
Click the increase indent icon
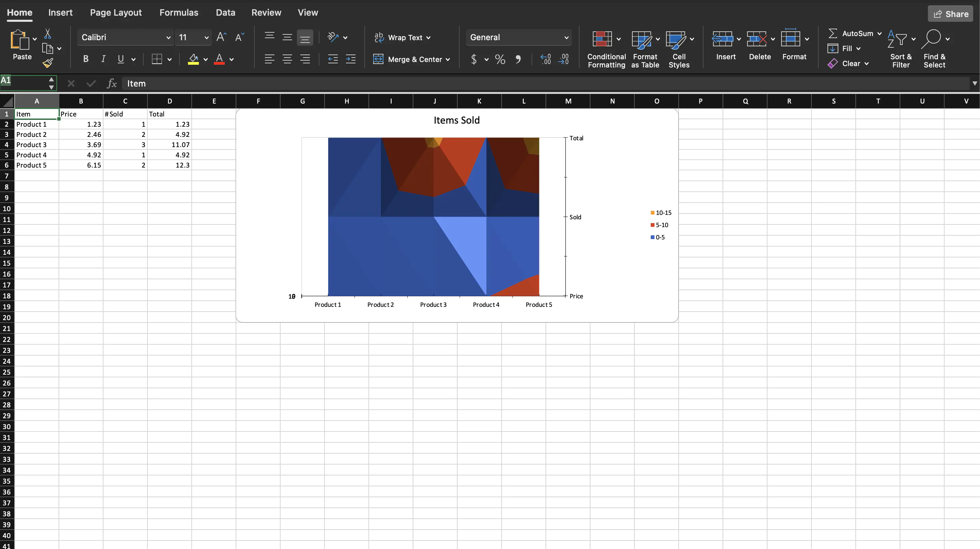[x=350, y=59]
